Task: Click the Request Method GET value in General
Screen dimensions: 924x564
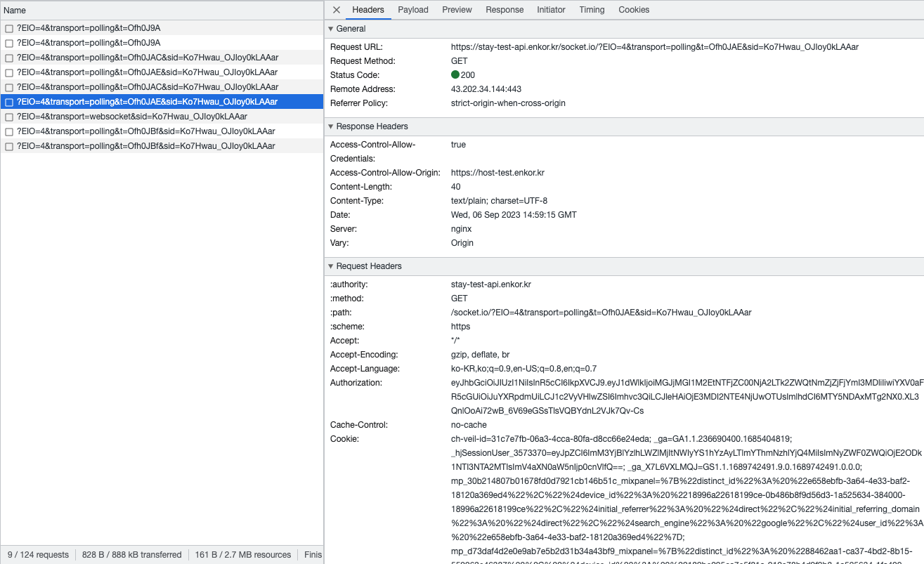Action: (460, 61)
